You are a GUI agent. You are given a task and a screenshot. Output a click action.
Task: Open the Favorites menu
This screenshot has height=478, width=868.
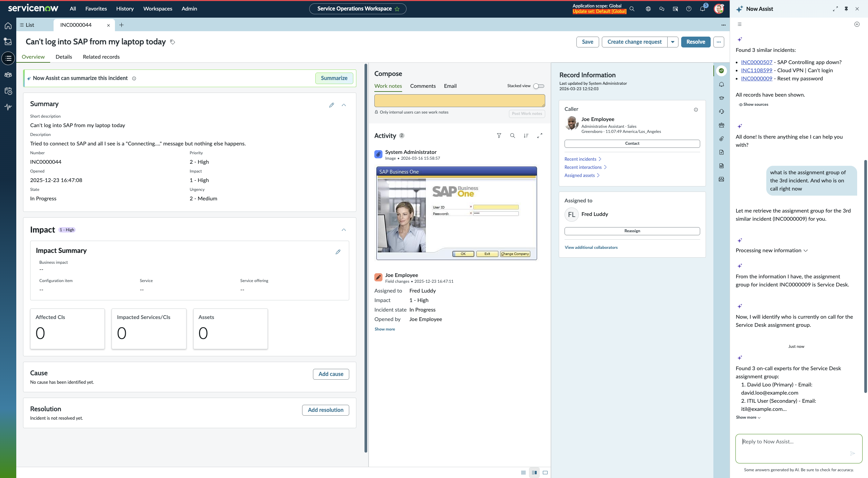pos(96,9)
